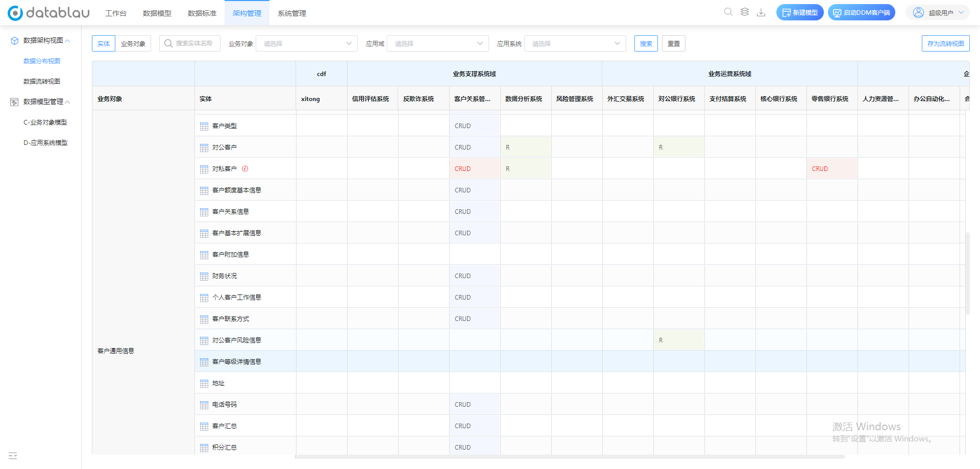
Task: Open the 超级用户 account dropdown
Action: (x=938, y=13)
